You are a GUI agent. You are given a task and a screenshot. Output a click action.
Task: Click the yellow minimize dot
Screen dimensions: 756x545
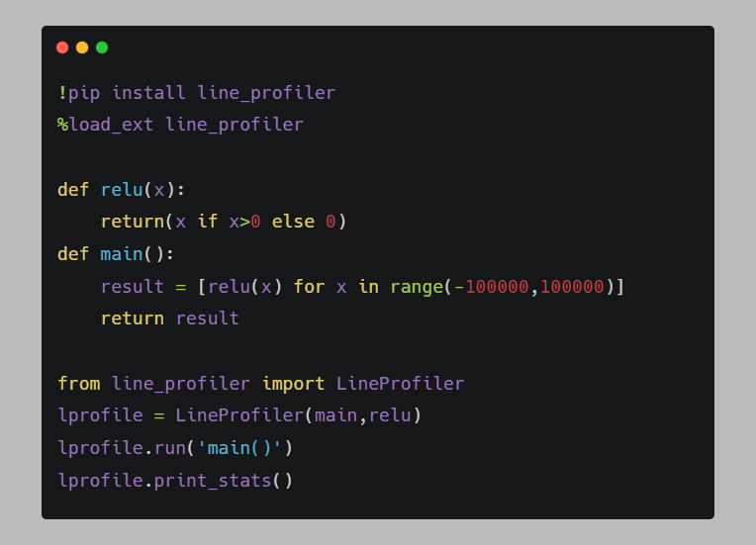(x=82, y=47)
